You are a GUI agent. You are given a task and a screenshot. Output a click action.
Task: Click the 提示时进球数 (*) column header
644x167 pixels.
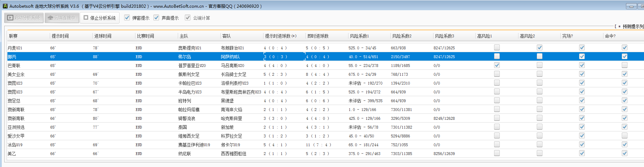pyautogui.click(x=280, y=36)
